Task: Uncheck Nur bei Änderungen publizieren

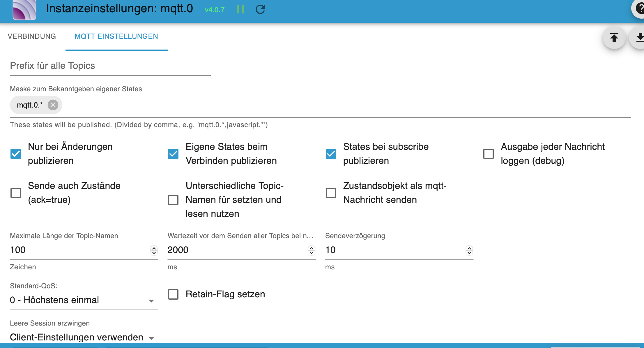Action: 16,154
